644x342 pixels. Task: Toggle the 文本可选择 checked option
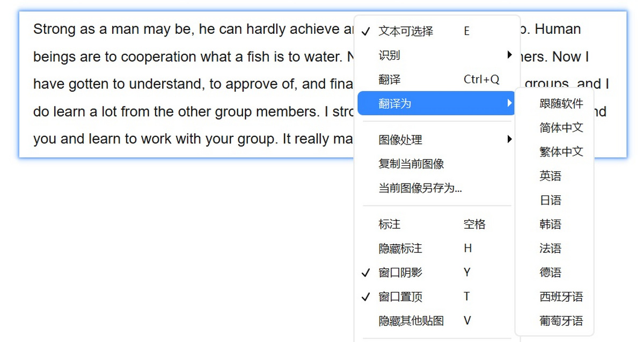(x=406, y=31)
